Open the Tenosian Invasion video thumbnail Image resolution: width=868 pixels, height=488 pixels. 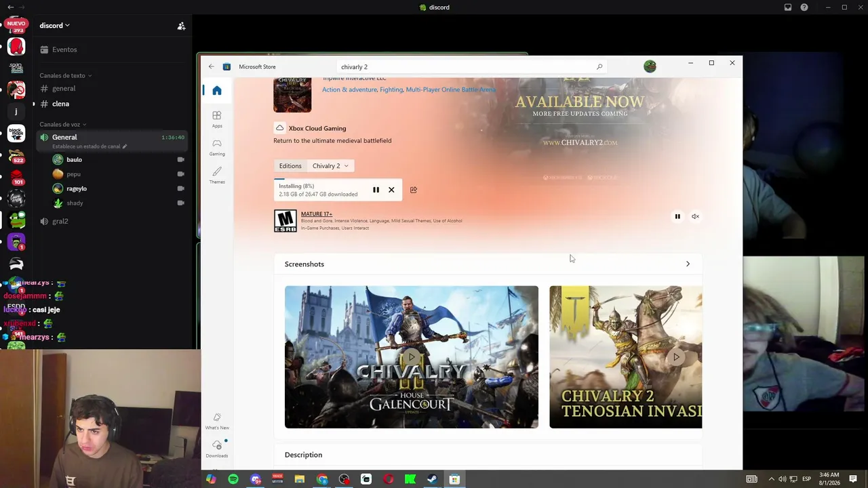point(626,357)
